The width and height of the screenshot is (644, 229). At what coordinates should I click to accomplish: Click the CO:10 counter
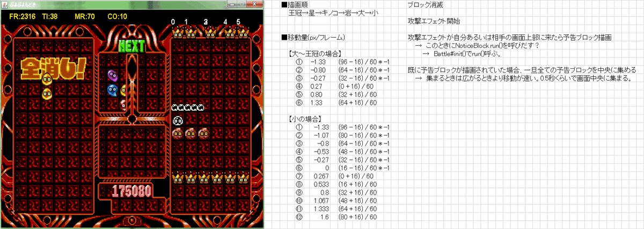click(x=118, y=17)
